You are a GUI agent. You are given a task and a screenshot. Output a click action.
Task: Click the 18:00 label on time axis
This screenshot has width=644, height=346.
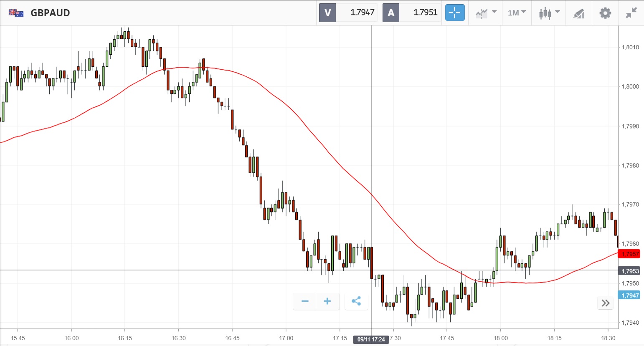(x=500, y=338)
